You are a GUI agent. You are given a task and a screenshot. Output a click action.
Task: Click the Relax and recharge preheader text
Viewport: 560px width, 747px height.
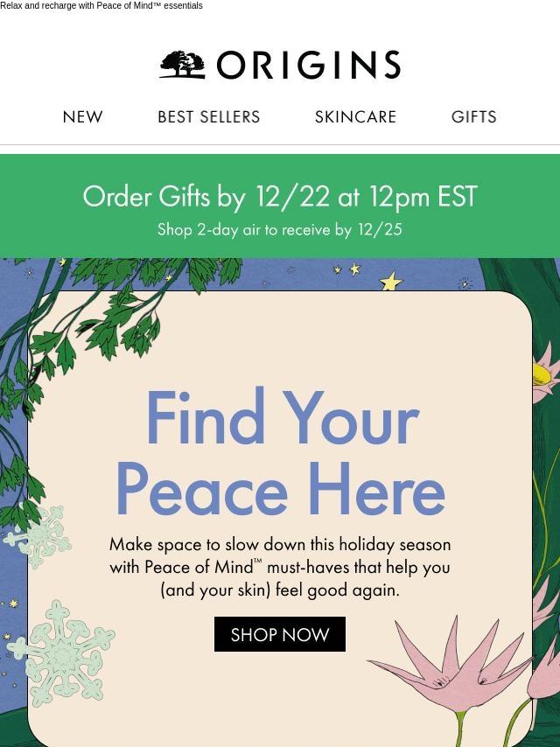pyautogui.click(x=101, y=6)
